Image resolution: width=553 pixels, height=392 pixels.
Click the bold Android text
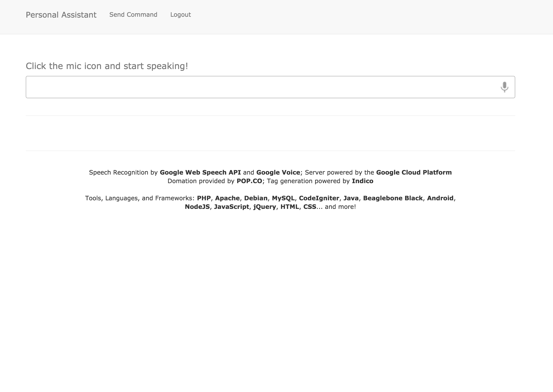click(x=440, y=198)
